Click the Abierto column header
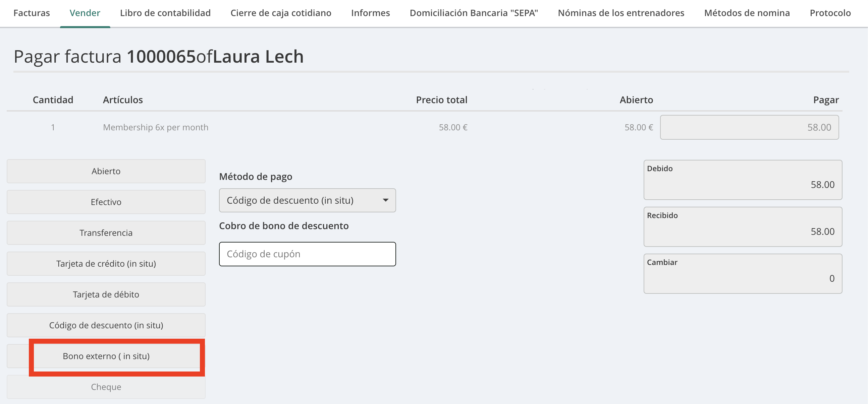 (x=636, y=99)
